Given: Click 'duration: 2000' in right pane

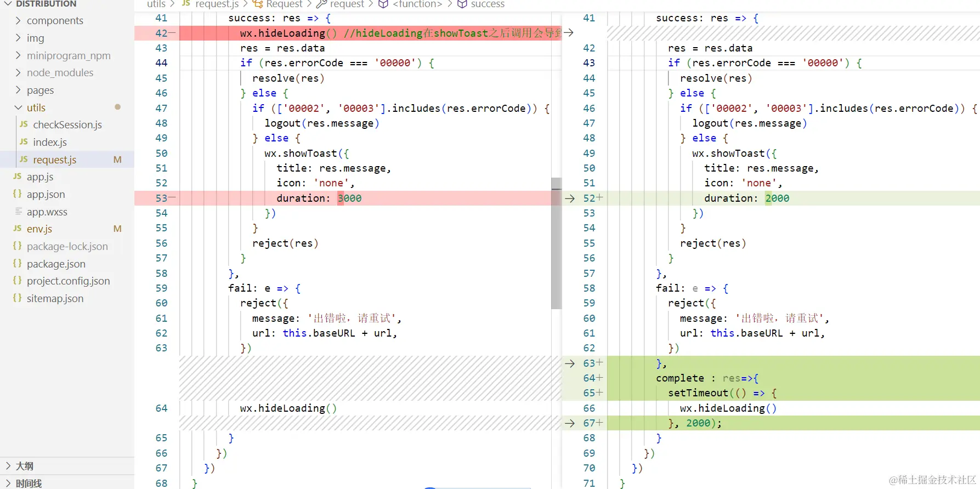Looking at the screenshot, I should [x=746, y=198].
